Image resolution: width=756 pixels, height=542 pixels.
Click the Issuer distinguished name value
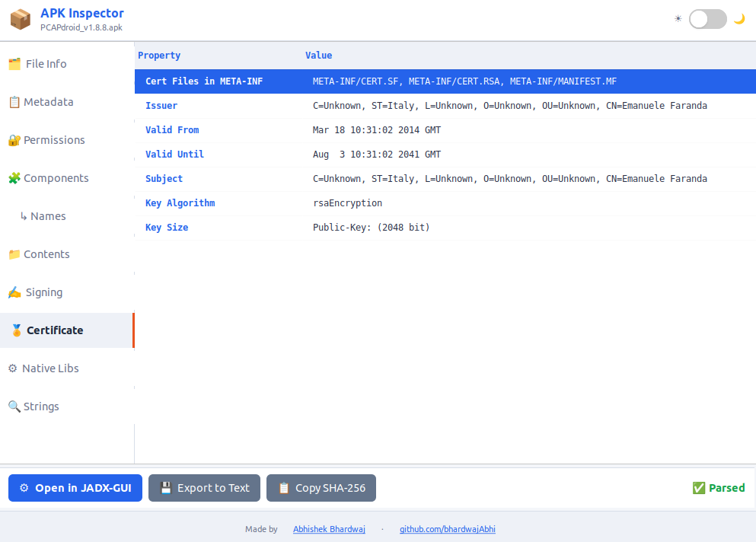tap(510, 106)
